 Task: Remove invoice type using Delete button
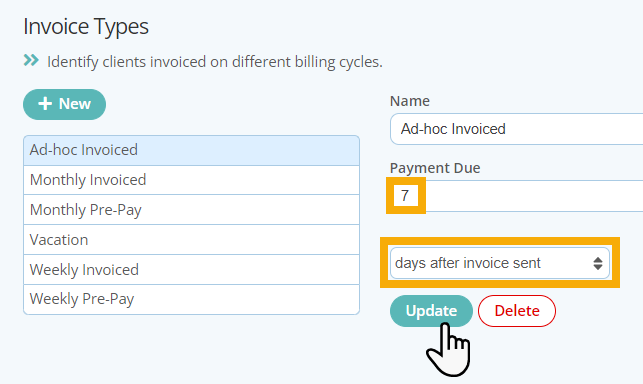pos(517,311)
